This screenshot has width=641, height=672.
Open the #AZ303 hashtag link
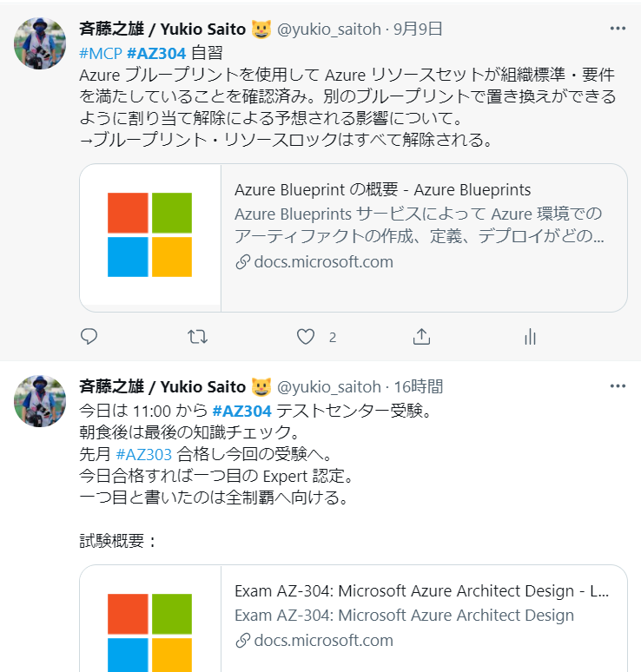(x=144, y=455)
